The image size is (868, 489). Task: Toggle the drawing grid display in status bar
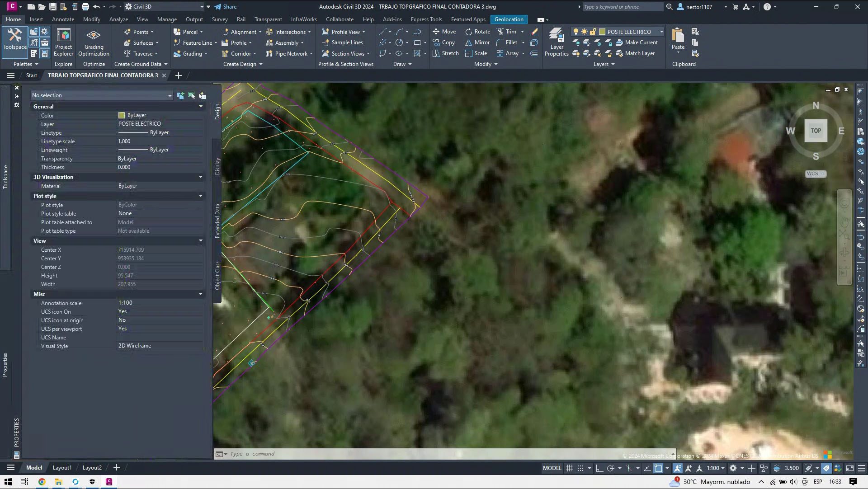(x=570, y=468)
